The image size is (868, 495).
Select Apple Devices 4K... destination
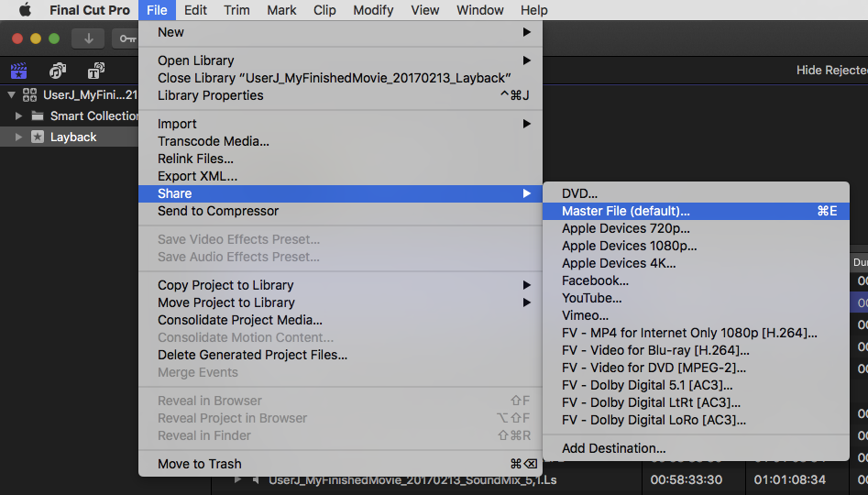click(696, 263)
